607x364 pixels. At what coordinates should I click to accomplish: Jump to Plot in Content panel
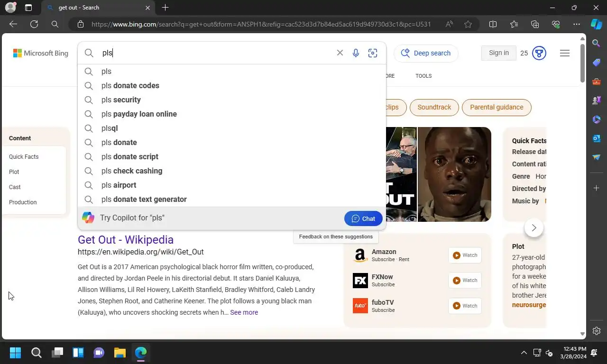tap(14, 172)
